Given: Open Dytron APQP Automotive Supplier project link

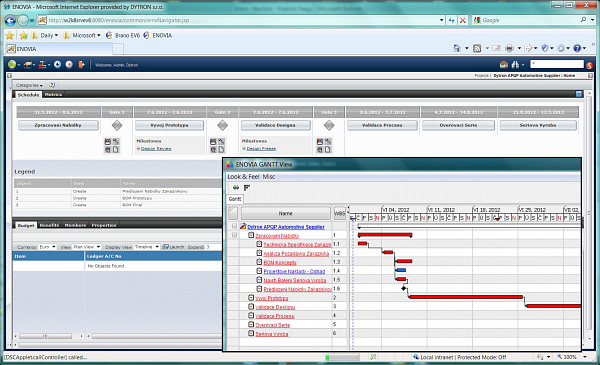Looking at the screenshot, I should pos(286,227).
